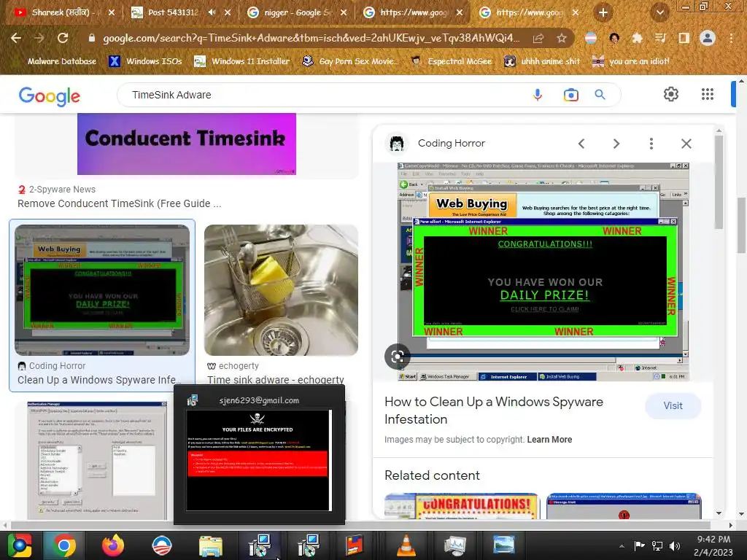Open 'How to Clean Up a Windows Spyware Infestation' title
This screenshot has width=747, height=560.
494,411
